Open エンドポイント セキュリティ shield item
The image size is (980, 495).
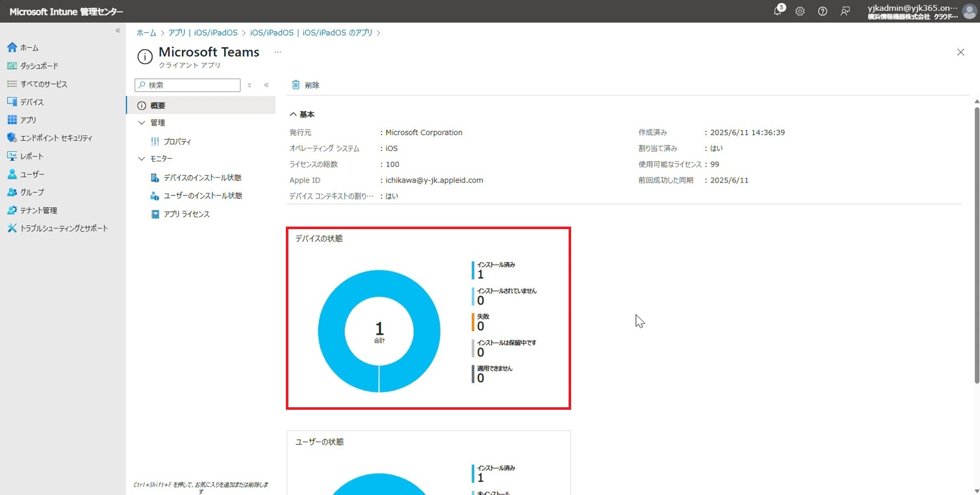(56, 138)
